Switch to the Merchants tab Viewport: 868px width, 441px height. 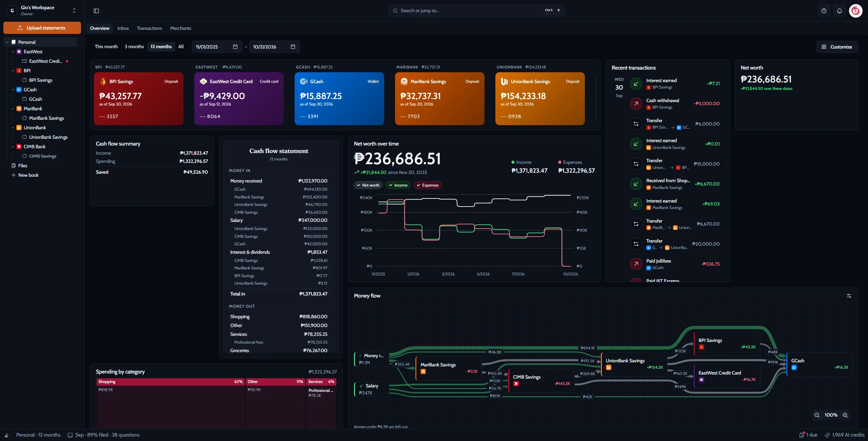181,28
